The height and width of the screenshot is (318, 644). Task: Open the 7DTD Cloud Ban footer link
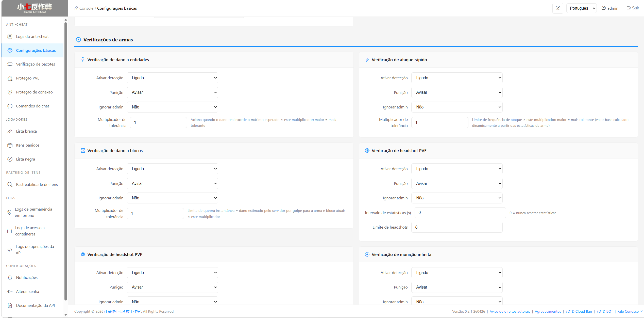[x=578, y=312]
